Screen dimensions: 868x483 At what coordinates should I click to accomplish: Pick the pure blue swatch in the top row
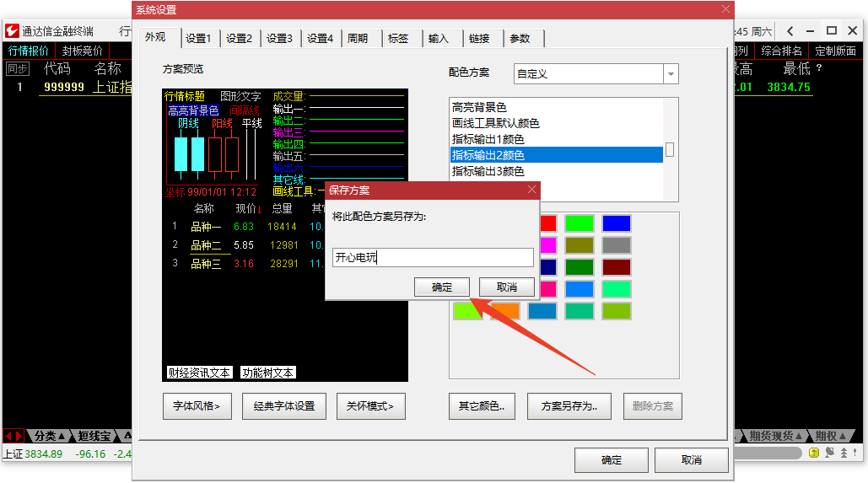pos(617,223)
